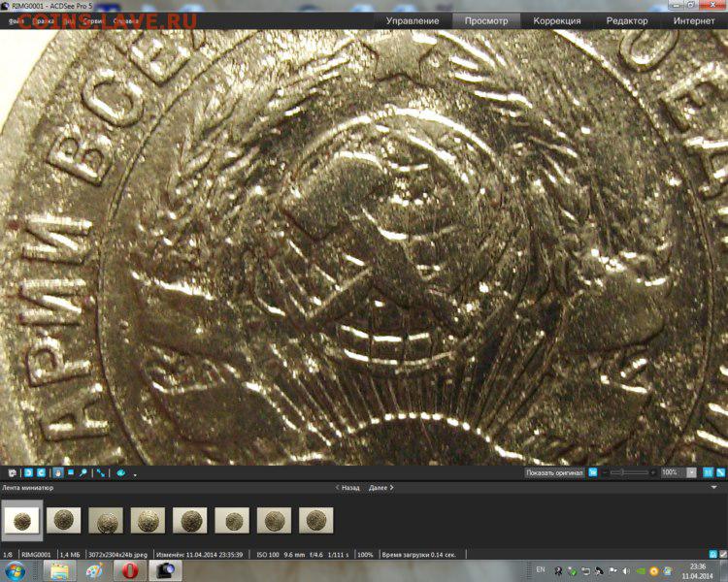Screen dimensions: 728x582
Task: Click the zoom-in plus beside the slider
Action: 653,472
